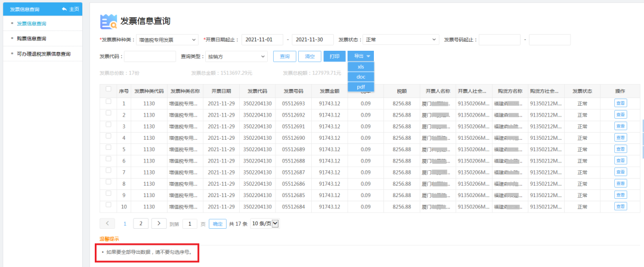
Task: Click the 发票总金额 summary text
Action: coord(221,73)
